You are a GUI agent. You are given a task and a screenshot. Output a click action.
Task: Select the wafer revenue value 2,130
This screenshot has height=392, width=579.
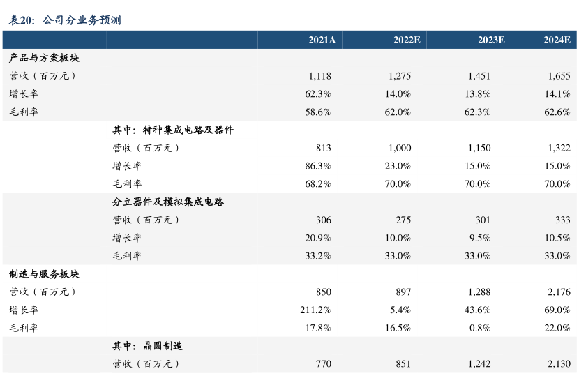pos(559,364)
